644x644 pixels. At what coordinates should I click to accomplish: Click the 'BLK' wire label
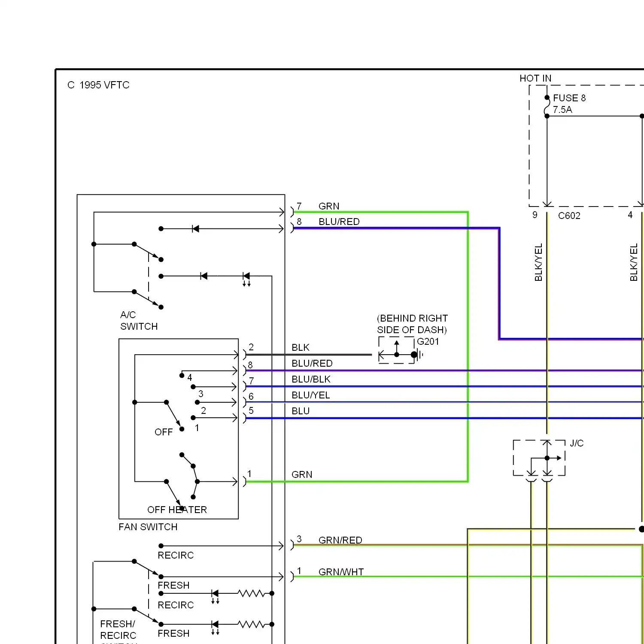[x=301, y=347]
